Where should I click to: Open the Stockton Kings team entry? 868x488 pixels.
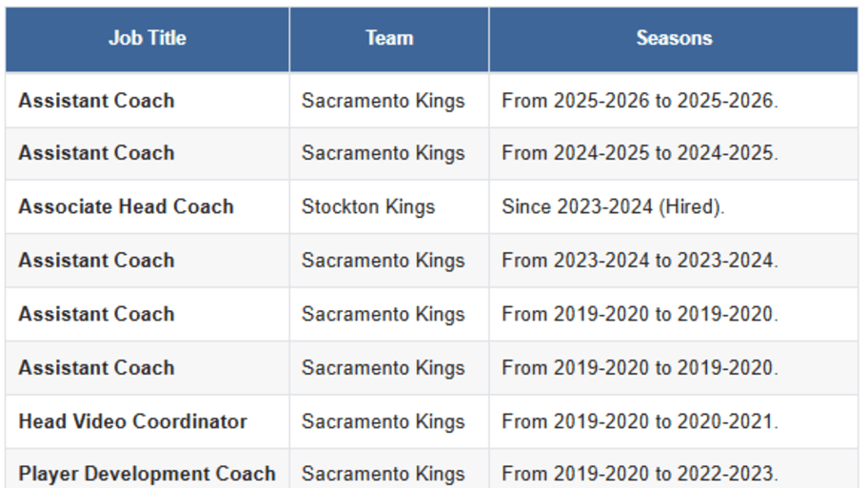click(368, 206)
